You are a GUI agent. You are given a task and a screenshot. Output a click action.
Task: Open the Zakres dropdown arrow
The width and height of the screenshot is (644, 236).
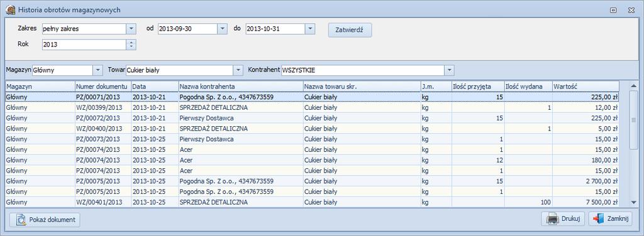(131, 29)
